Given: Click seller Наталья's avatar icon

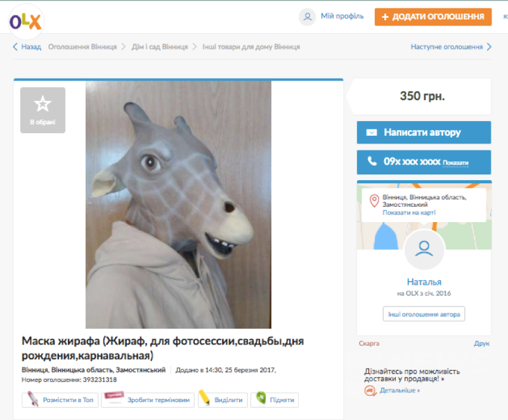Looking at the screenshot, I should pos(424,249).
